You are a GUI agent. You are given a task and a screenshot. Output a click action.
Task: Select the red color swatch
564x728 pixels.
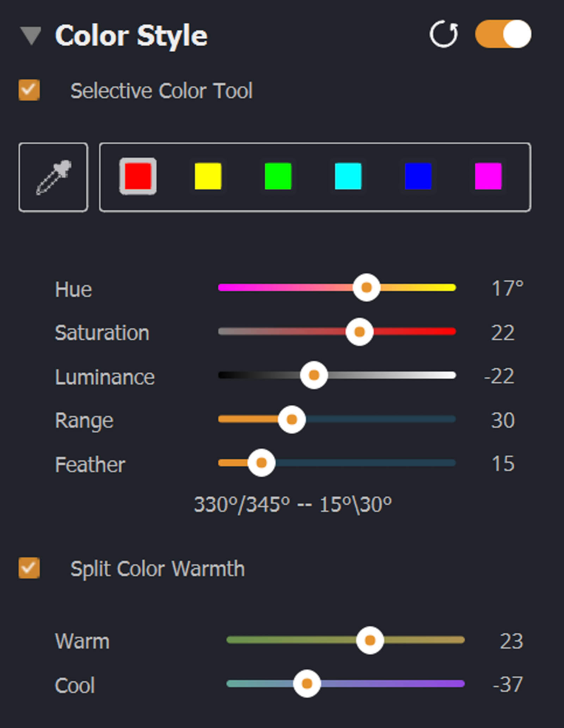pyautogui.click(x=138, y=176)
